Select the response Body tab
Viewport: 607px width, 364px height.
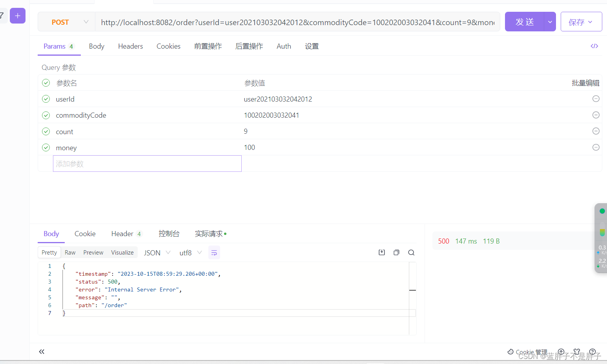[51, 234]
